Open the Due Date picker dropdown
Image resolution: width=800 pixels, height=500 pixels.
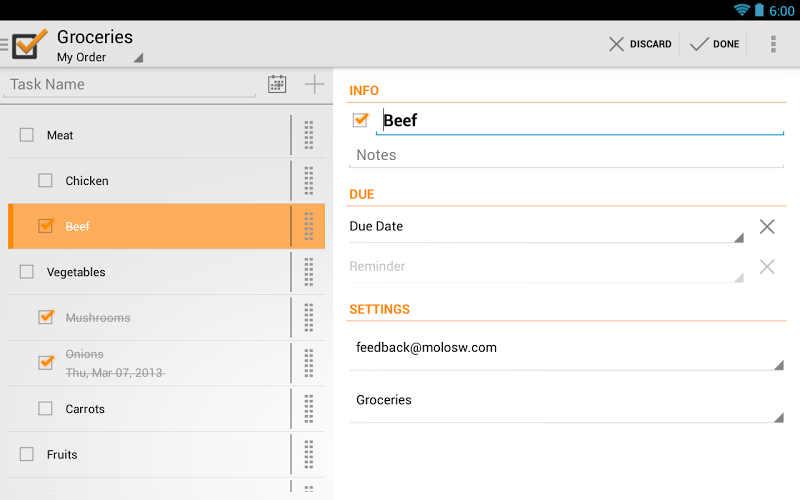click(x=546, y=227)
